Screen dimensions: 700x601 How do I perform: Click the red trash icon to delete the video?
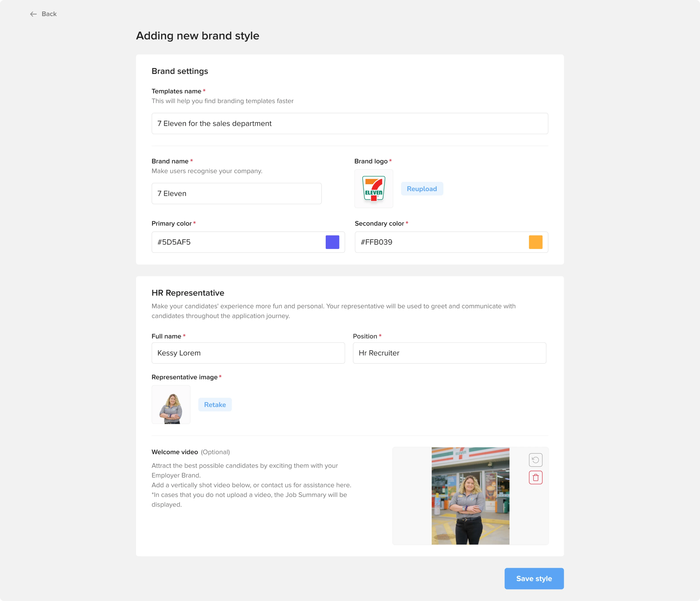point(536,477)
